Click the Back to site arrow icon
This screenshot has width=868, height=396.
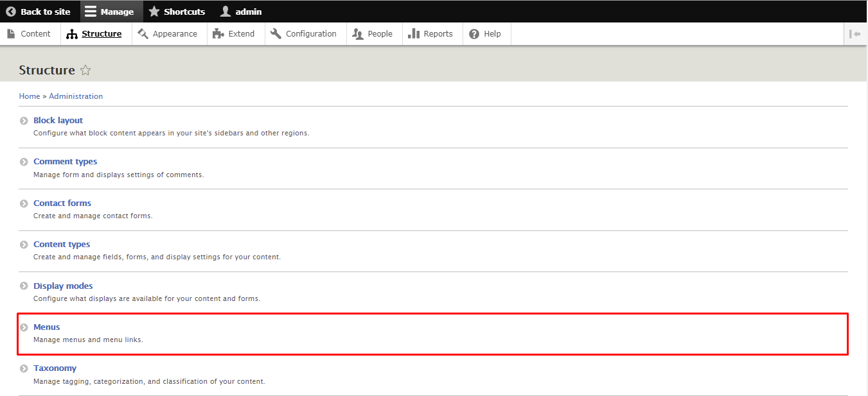(x=11, y=12)
